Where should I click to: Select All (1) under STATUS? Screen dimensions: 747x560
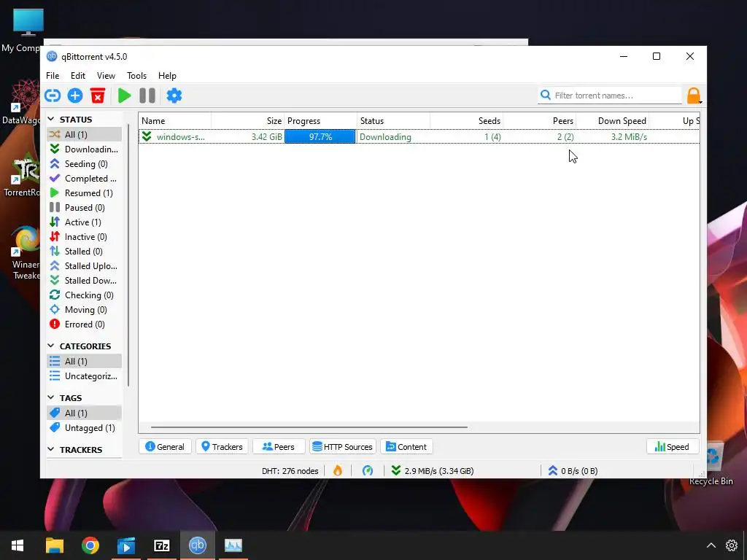[85, 134]
